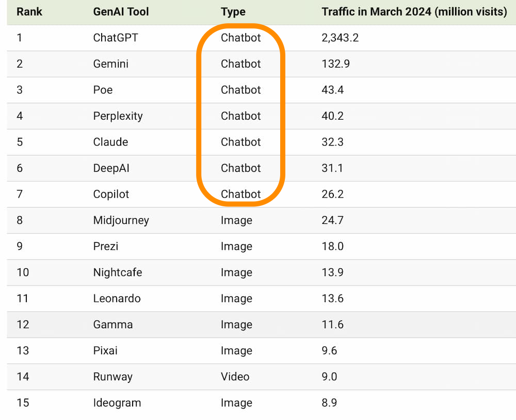The height and width of the screenshot is (420, 516).
Task: Select the Leonardo tool name cell
Action: [117, 299]
